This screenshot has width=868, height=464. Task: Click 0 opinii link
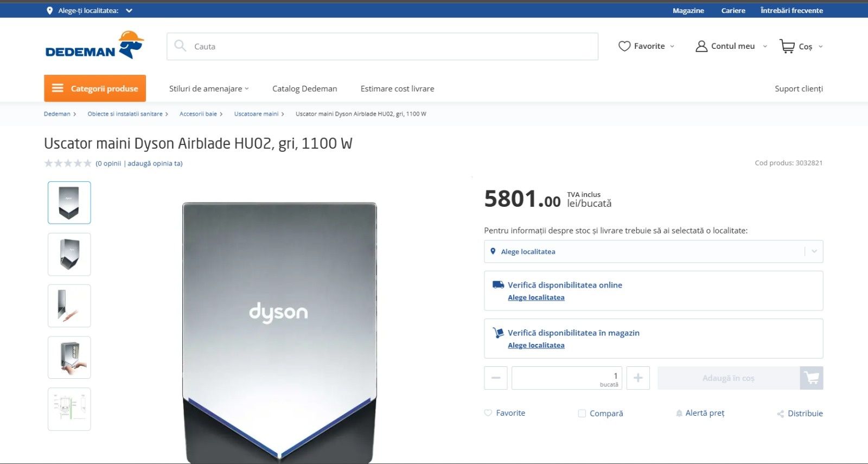click(108, 163)
